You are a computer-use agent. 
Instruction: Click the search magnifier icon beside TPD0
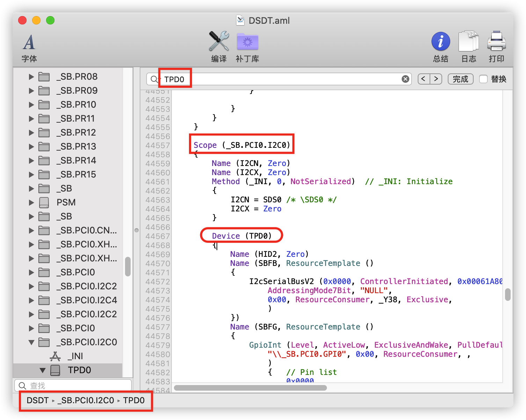154,79
